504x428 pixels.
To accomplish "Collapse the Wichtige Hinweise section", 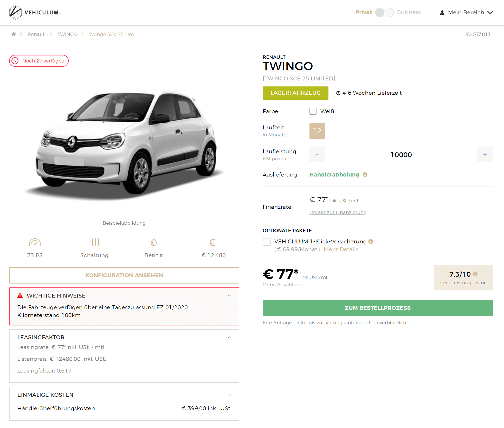I will [229, 295].
